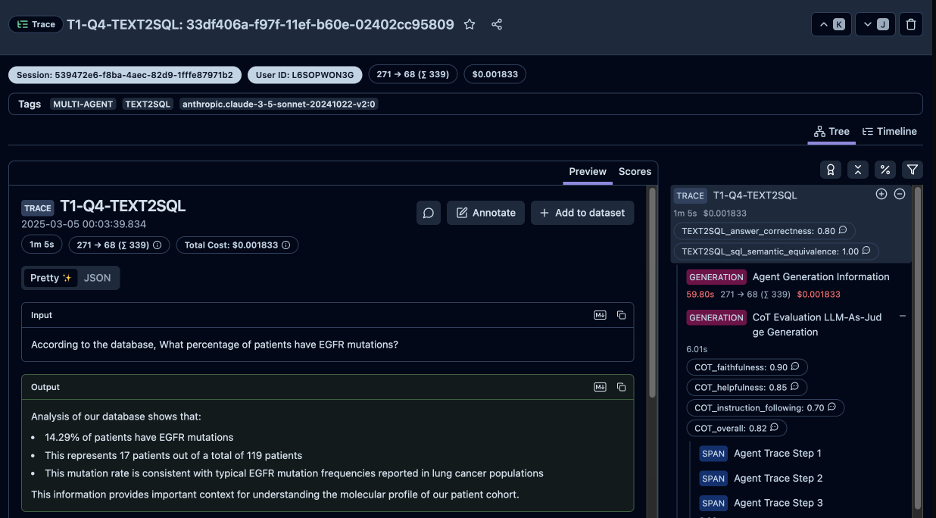Viewport: 936px width, 518px height.
Task: Click the 59.80s latency value
Action: pyautogui.click(x=701, y=295)
